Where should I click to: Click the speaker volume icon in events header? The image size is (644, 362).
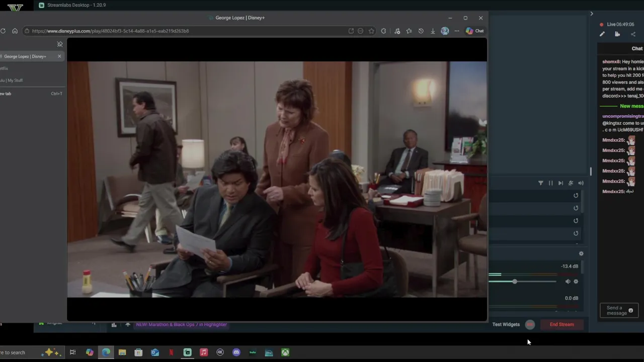tap(581, 183)
